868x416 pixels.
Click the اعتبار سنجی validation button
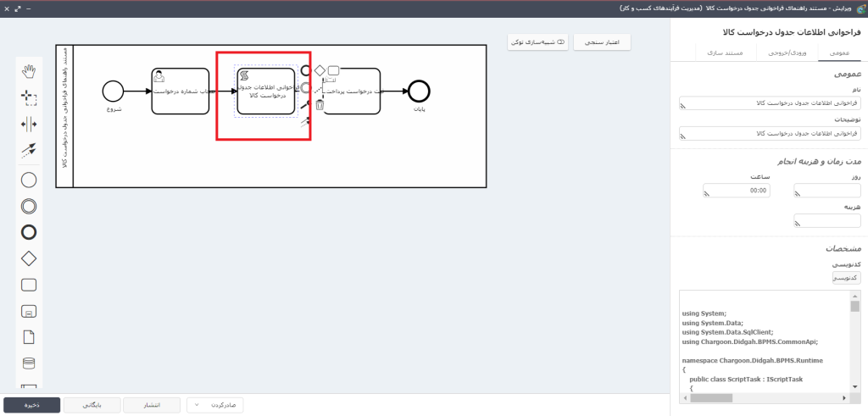pyautogui.click(x=603, y=42)
